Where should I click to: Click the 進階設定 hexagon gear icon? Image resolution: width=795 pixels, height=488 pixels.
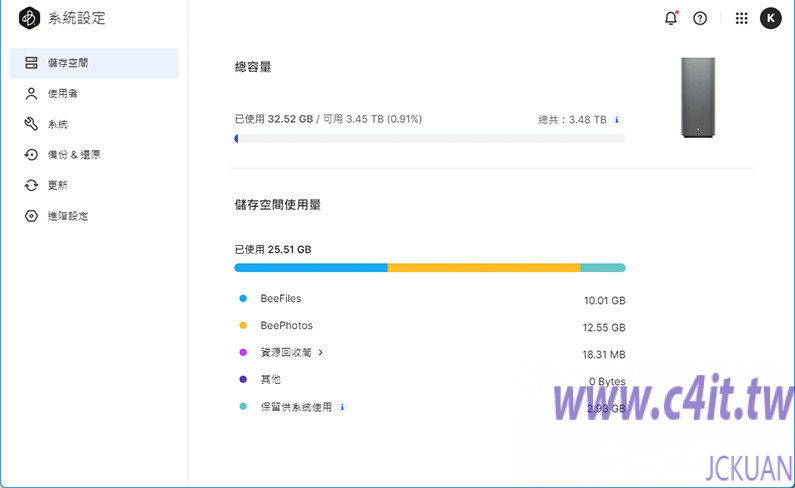31,216
